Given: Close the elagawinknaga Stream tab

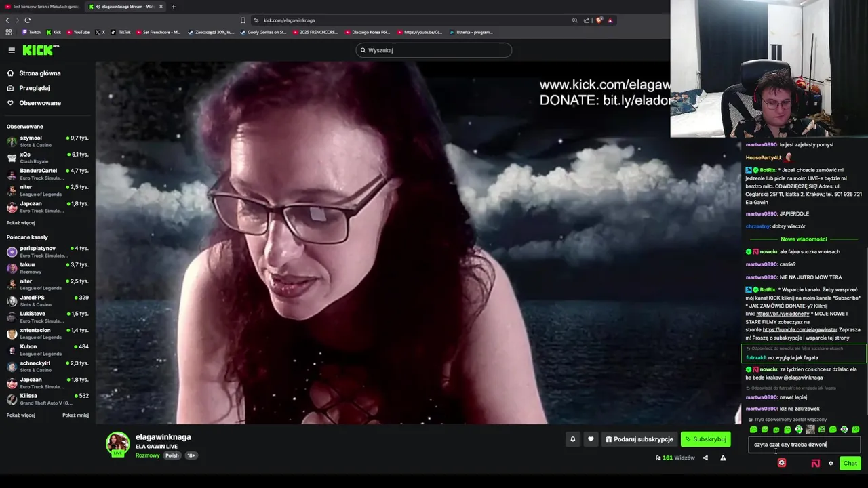Looking at the screenshot, I should click(x=161, y=7).
